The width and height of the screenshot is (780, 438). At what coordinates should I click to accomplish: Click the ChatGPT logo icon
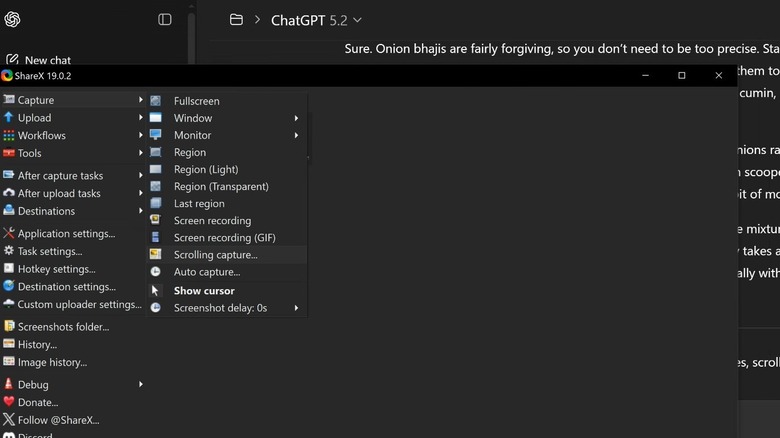click(12, 20)
